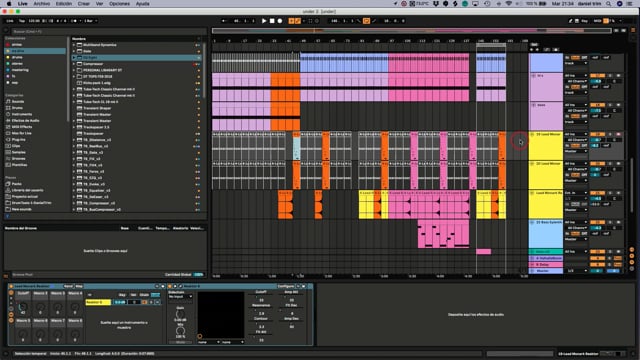
Task: Toggle the metronome button
Action: click(74, 21)
